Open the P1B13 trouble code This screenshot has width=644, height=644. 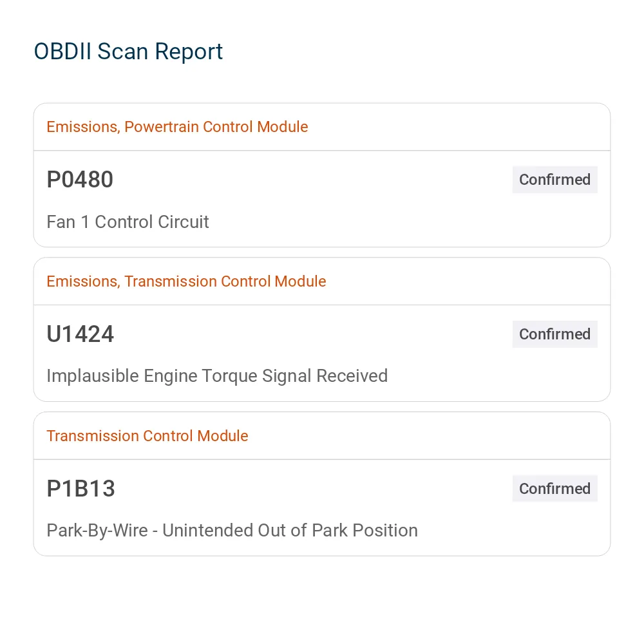(80, 488)
